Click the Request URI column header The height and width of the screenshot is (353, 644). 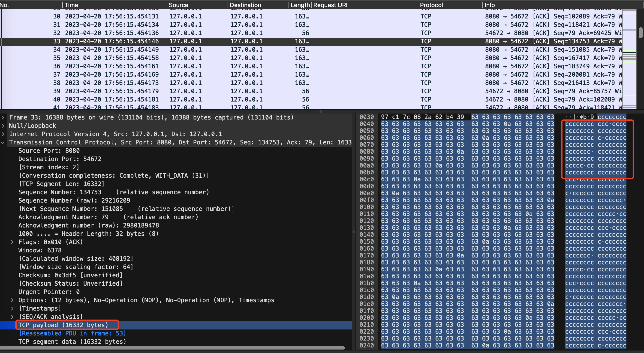(364, 5)
